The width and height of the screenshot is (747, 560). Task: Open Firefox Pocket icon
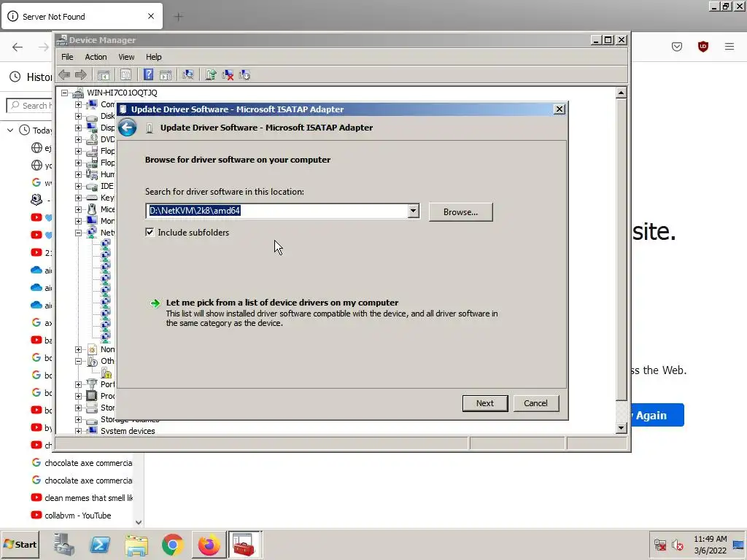pos(677,47)
